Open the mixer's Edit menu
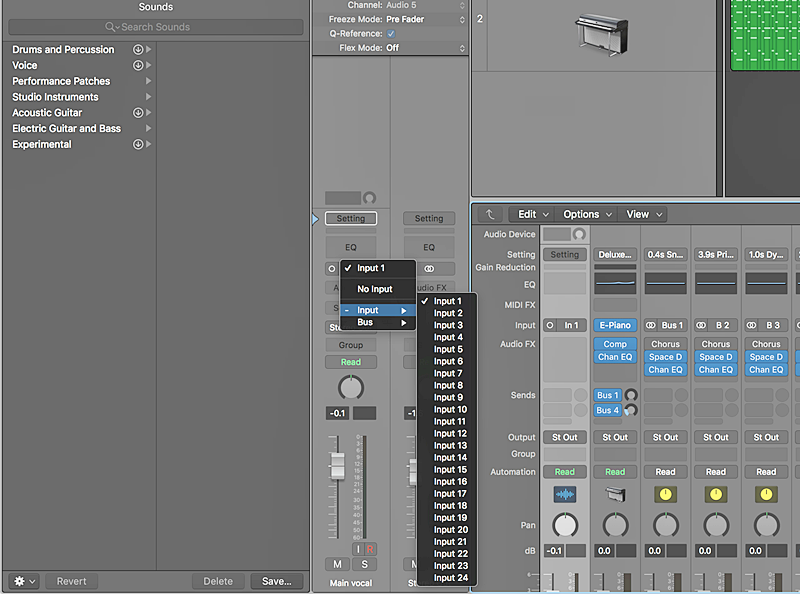The height and width of the screenshot is (594, 800). (533, 214)
